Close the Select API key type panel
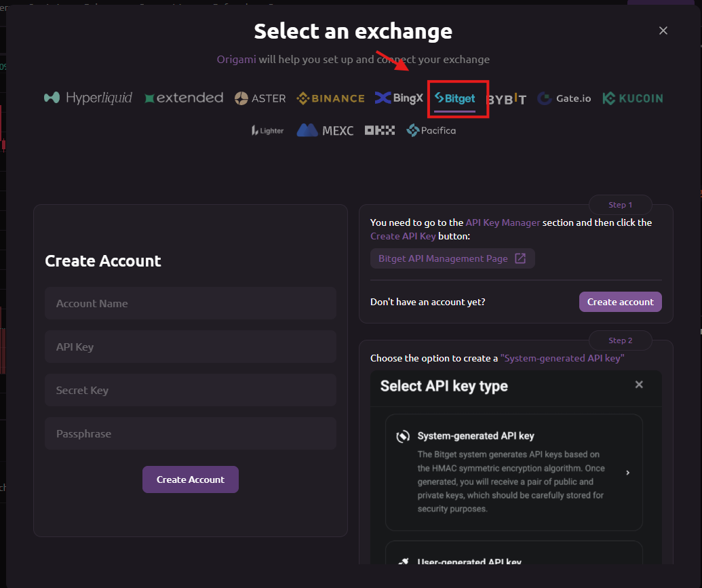Screen dimensions: 702x588 tap(639, 385)
